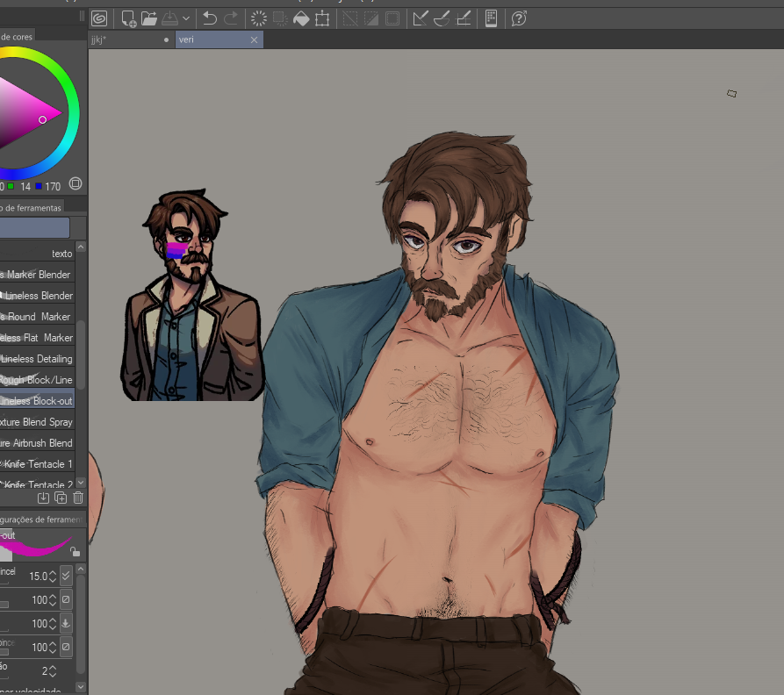The image size is (784, 695).
Task: Save the current document
Action: point(170,19)
